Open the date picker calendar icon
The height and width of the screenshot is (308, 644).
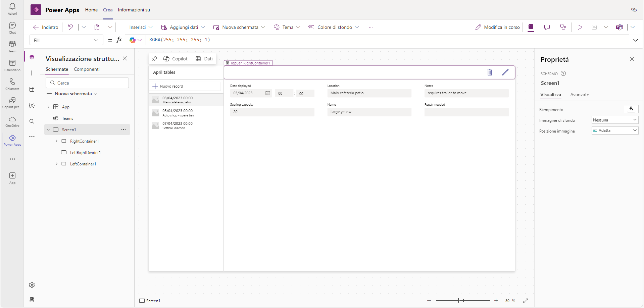point(268,93)
